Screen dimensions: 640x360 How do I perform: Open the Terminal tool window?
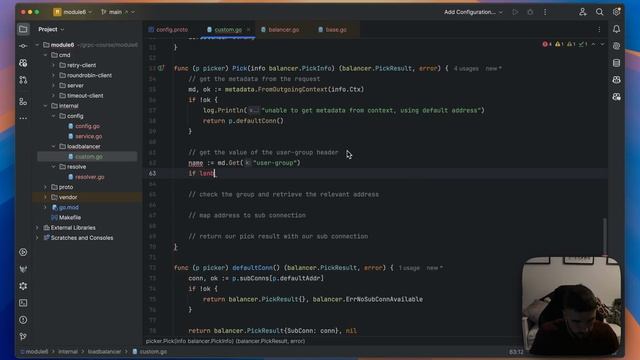pyautogui.click(x=23, y=303)
